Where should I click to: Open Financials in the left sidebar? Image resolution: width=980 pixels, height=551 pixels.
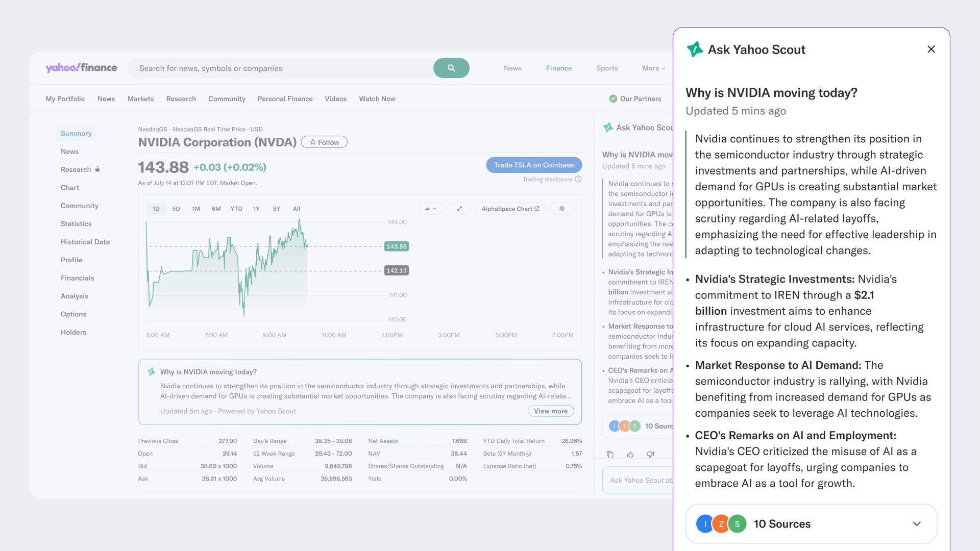[78, 278]
